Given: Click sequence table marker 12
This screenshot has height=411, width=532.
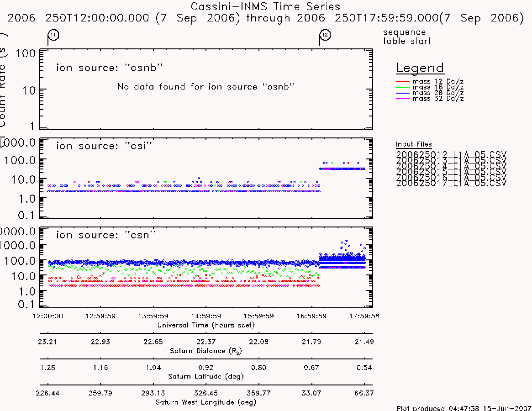Looking at the screenshot, I should click(x=325, y=35).
